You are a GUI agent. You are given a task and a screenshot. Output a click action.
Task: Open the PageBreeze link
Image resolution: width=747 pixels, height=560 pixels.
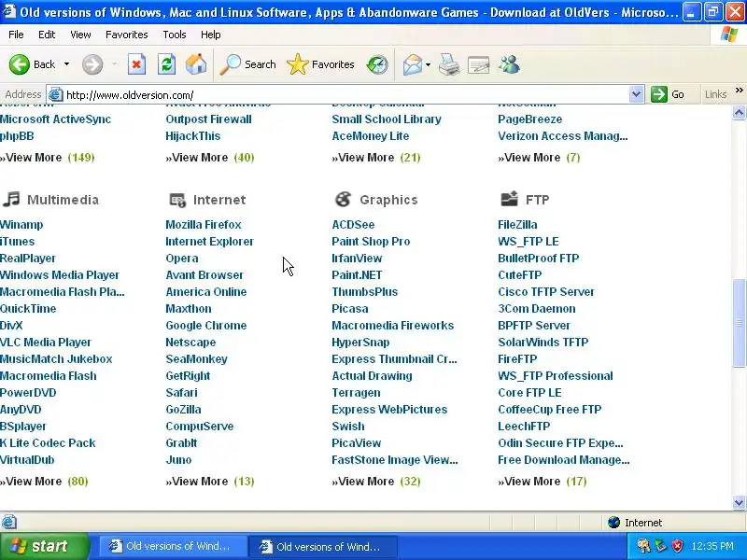point(529,119)
